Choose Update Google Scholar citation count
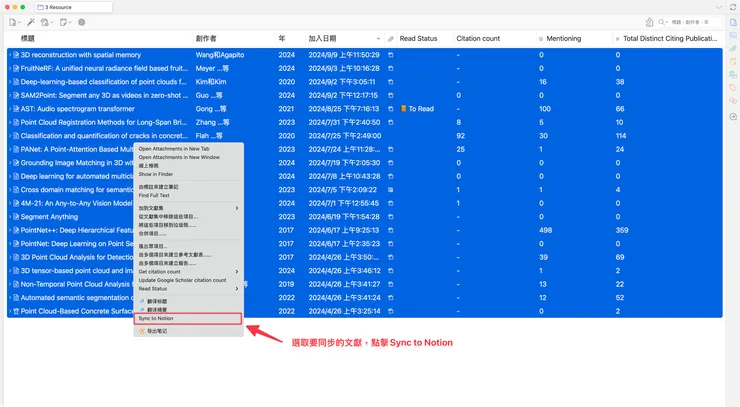 click(x=188, y=280)
